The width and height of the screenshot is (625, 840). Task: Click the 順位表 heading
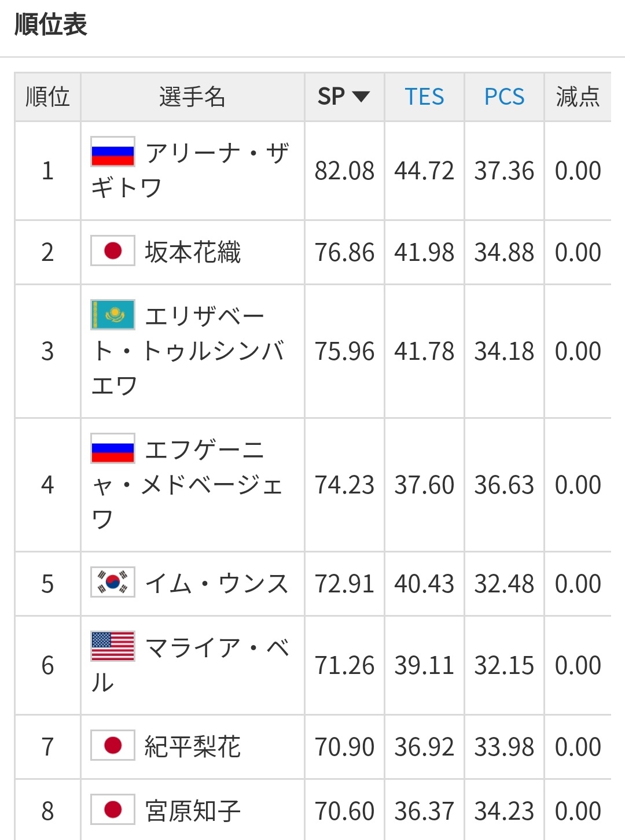pos(51,25)
